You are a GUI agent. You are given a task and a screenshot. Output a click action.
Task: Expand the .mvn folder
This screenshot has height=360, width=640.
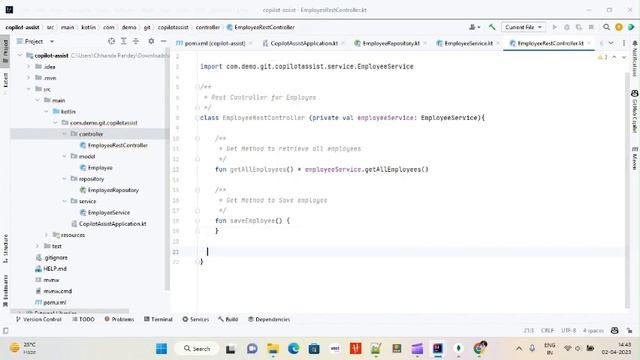point(29,78)
